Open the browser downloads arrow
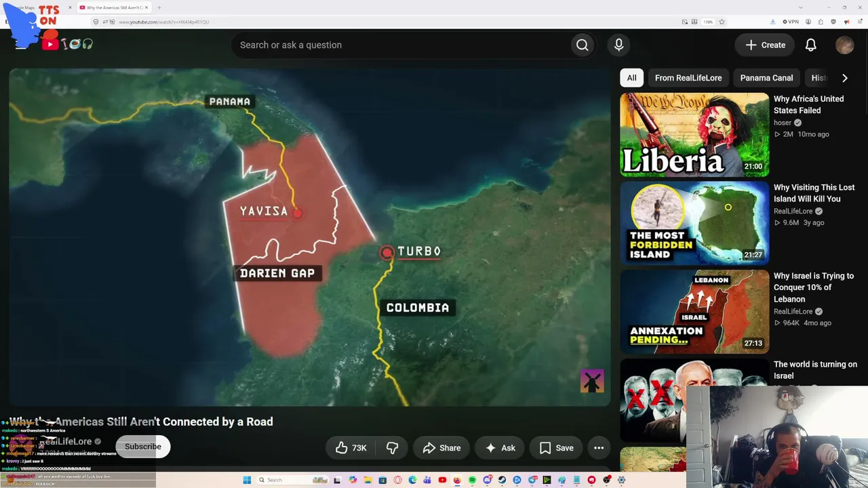Screen dimensions: 868x488 [773, 22]
